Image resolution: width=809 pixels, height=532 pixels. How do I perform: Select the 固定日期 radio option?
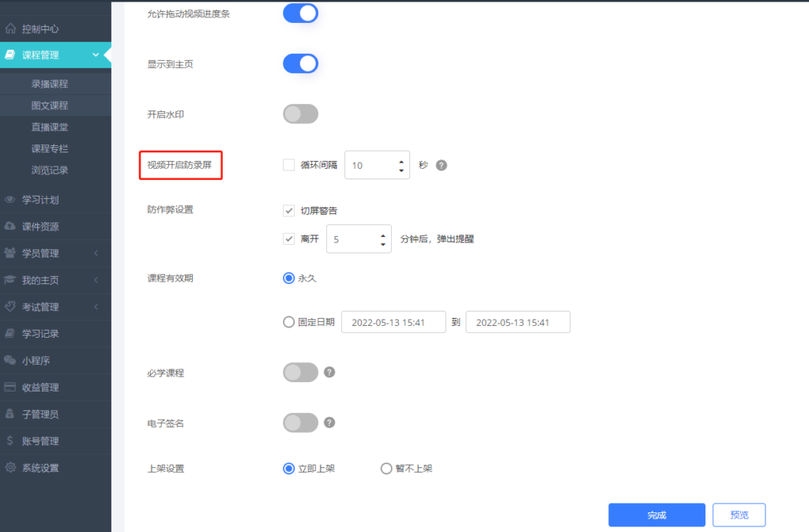click(x=289, y=322)
